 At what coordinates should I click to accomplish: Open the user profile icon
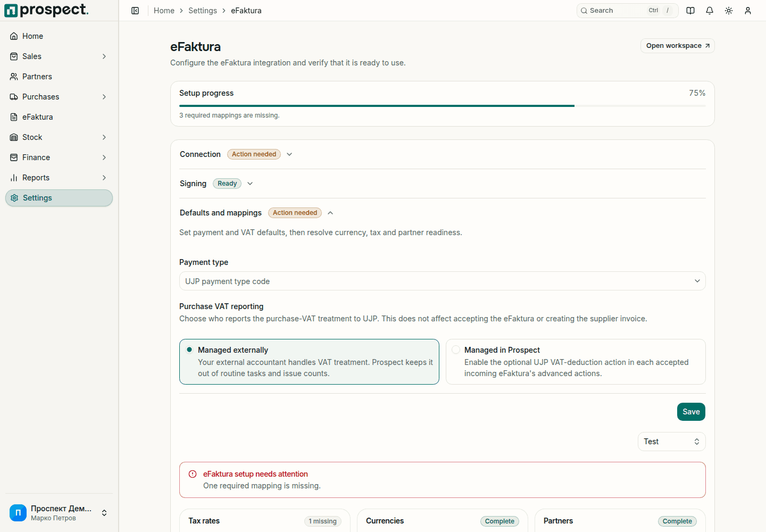coord(748,11)
